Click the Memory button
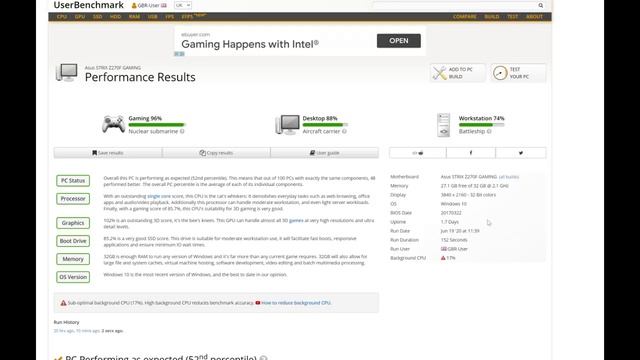 tap(73, 259)
